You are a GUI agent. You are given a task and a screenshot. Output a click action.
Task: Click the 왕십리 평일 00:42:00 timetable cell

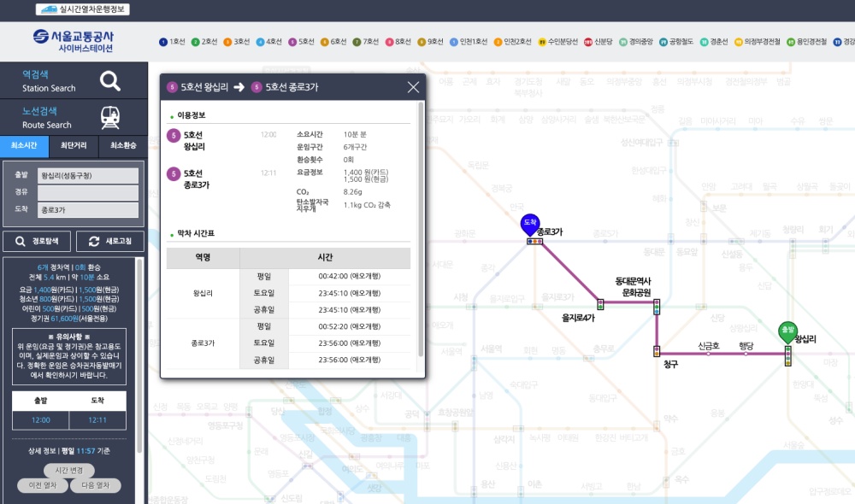350,276
